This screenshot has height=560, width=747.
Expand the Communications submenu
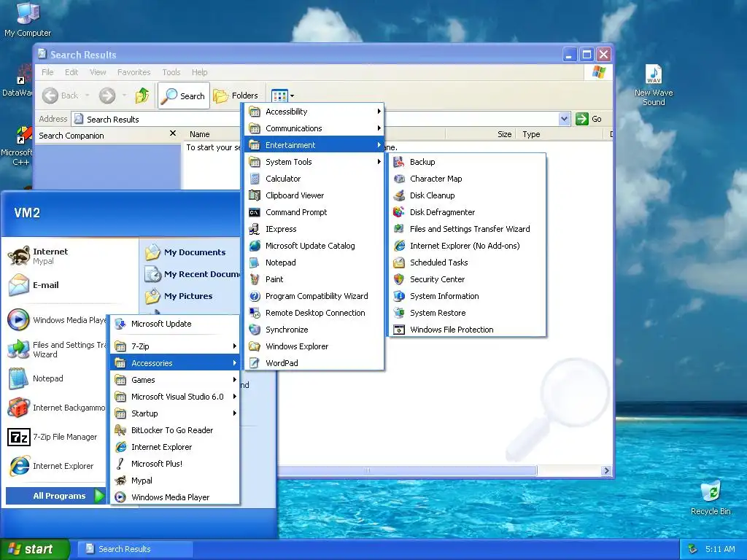[x=314, y=128]
